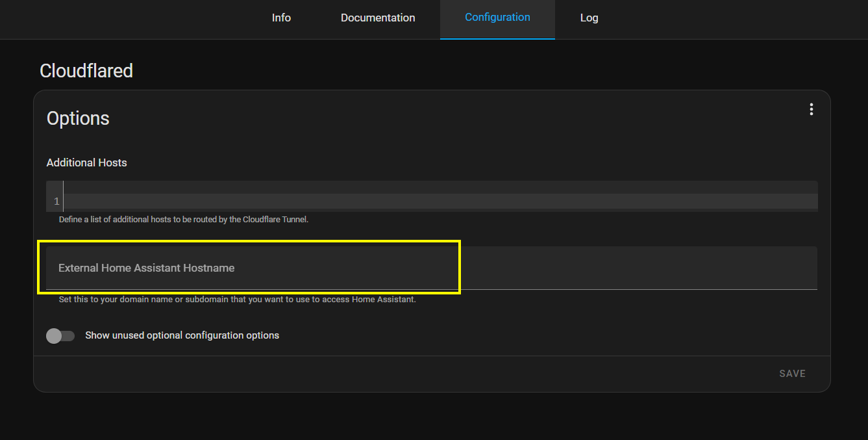The image size is (868, 440).
Task: Click the 'Define a list of additional hosts' description
Action: point(183,220)
